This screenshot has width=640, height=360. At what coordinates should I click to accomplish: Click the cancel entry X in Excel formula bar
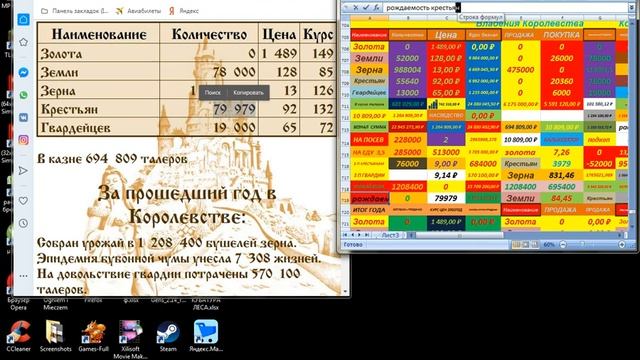pos(356,7)
